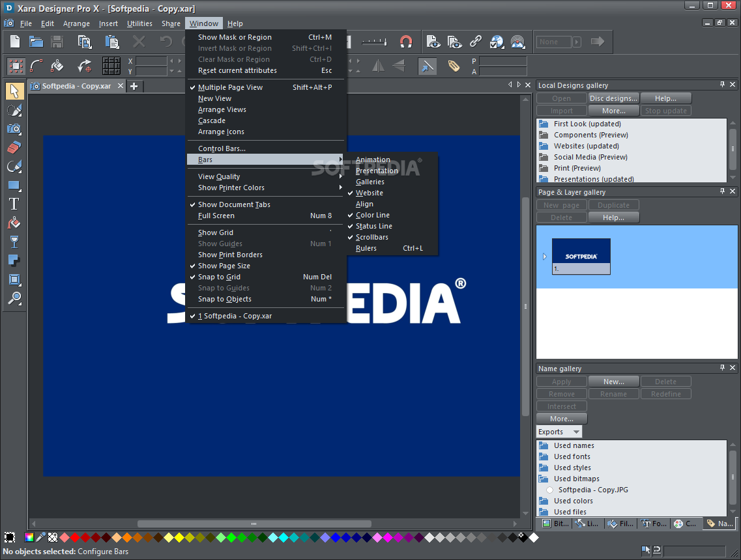
Task: Expand the View Quality submenu
Action: 267,176
